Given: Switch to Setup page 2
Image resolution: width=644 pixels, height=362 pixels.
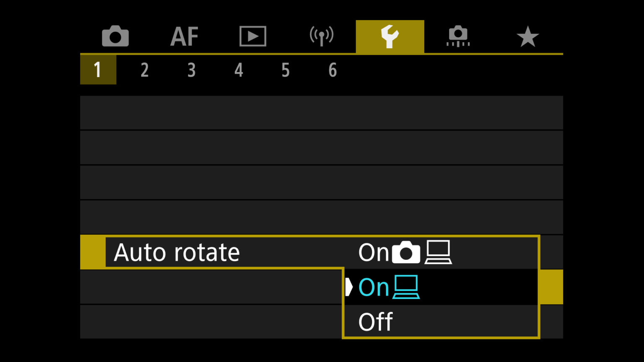Looking at the screenshot, I should 145,70.
